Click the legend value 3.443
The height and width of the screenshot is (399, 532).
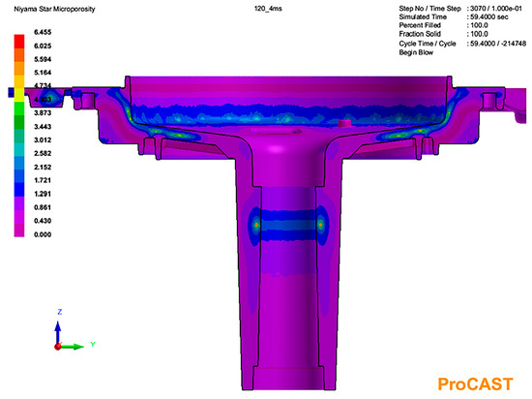43,127
